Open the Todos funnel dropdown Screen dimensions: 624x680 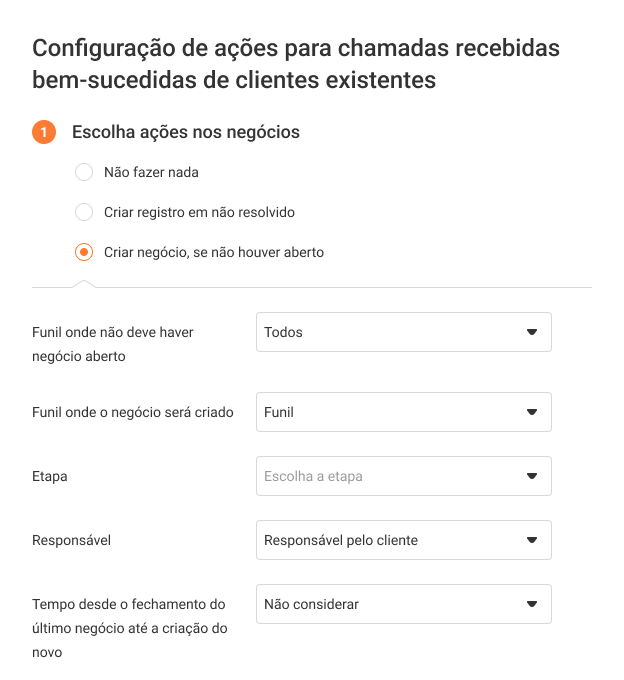click(x=390, y=332)
